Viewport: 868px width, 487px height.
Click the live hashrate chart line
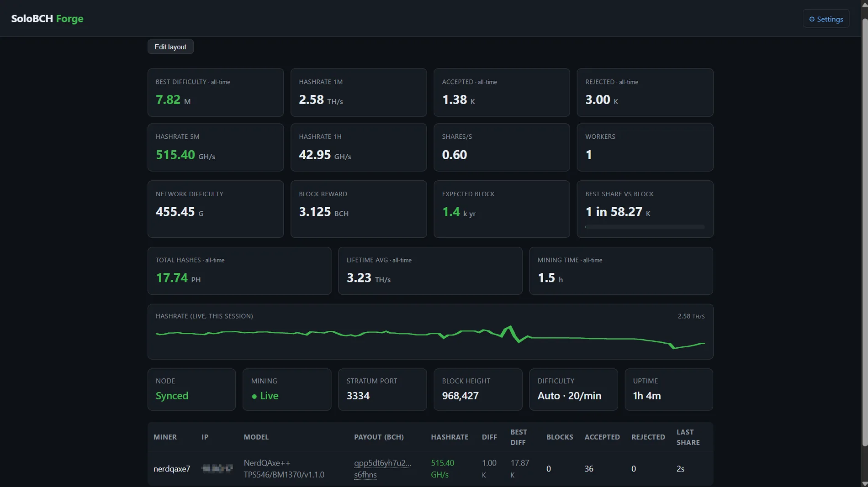[430, 337]
